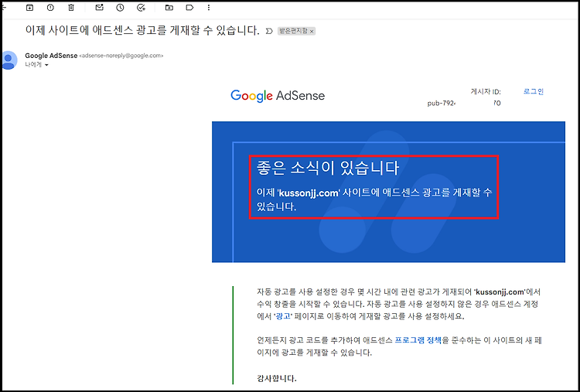The image size is (580, 392).
Task: Click the Google AdSense logo in email
Action: point(278,96)
